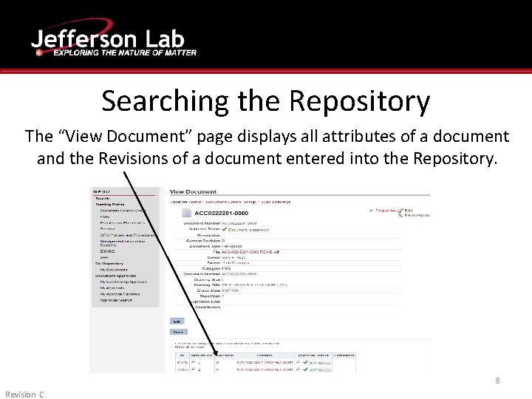This screenshot has width=532, height=399.
Task: Click the Permissions link
Action: [417, 216]
